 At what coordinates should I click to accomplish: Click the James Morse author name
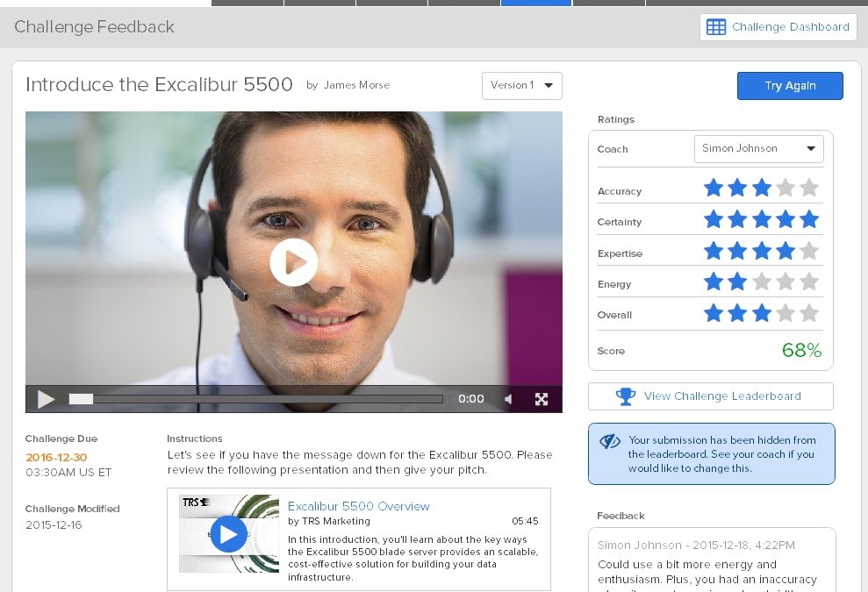coord(356,85)
